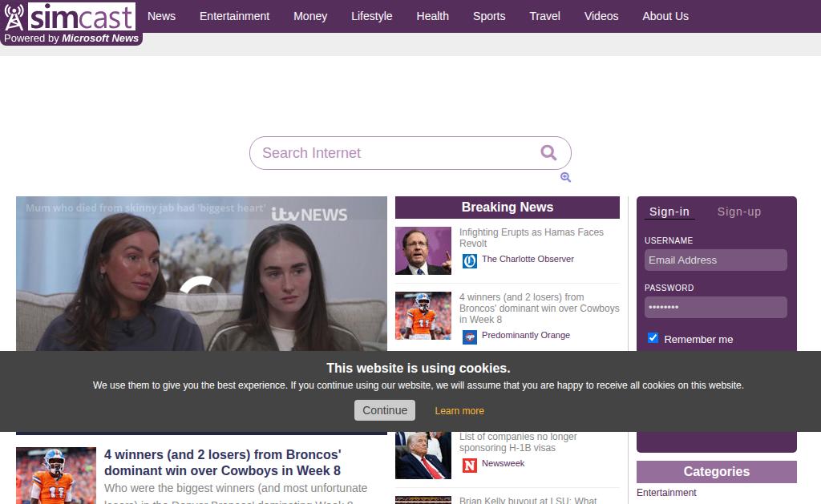Click the Newsweek source icon
This screenshot has width=821, height=504.
469,465
